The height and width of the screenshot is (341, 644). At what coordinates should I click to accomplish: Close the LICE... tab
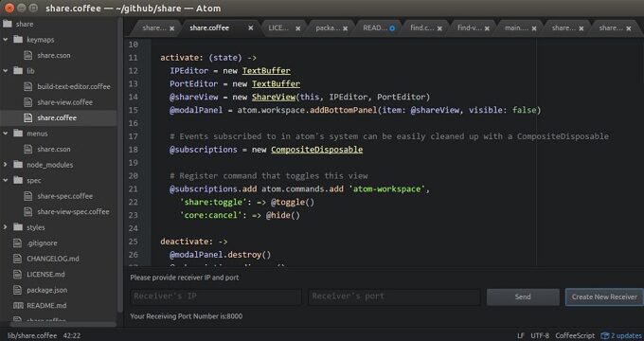297,28
